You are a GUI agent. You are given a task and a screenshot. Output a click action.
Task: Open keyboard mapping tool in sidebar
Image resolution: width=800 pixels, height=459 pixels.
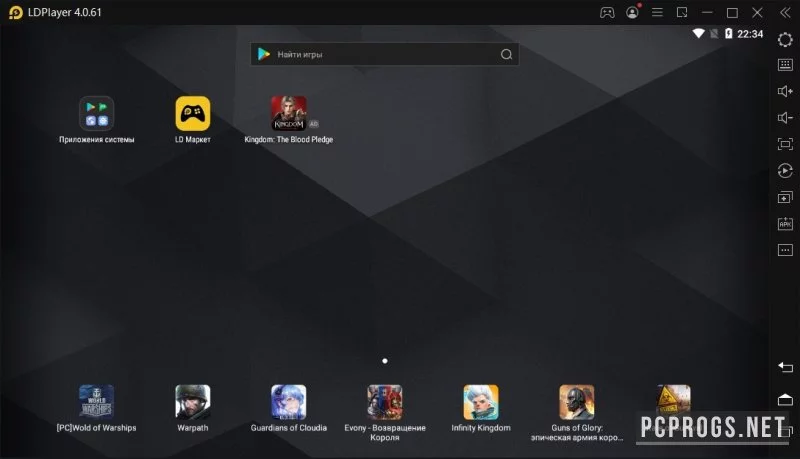(785, 65)
